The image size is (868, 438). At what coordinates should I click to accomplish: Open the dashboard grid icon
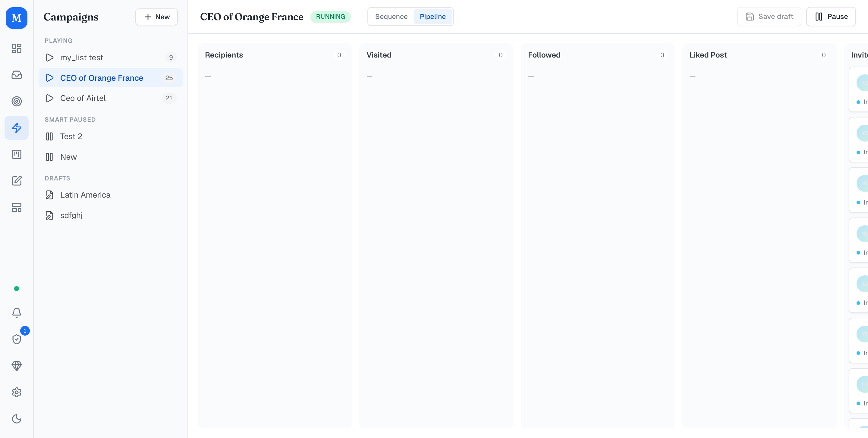coord(17,48)
